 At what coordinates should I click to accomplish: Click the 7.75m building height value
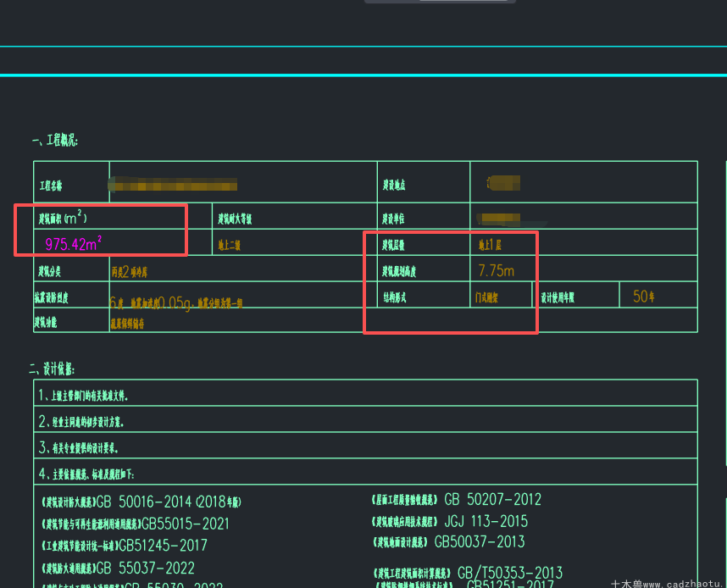tap(496, 271)
